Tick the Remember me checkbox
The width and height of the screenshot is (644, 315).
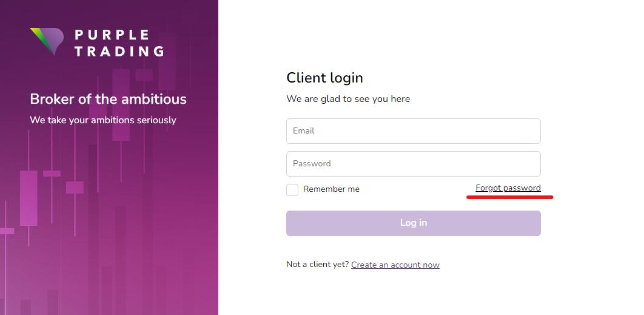coord(292,189)
